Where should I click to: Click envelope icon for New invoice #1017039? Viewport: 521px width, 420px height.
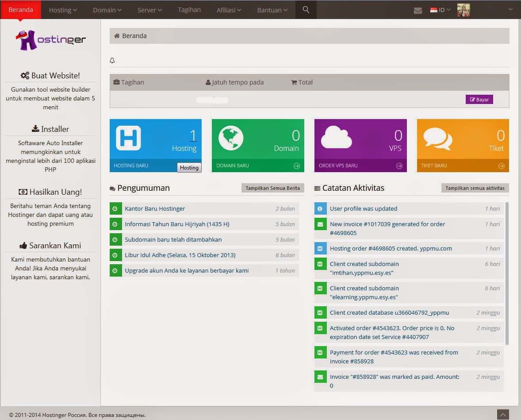320,224
